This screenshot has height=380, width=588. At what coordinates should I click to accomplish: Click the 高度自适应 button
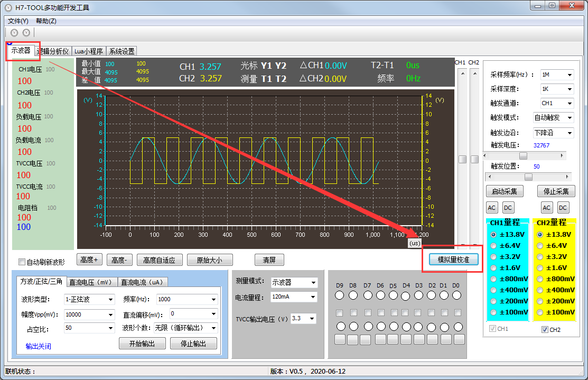[x=160, y=259]
